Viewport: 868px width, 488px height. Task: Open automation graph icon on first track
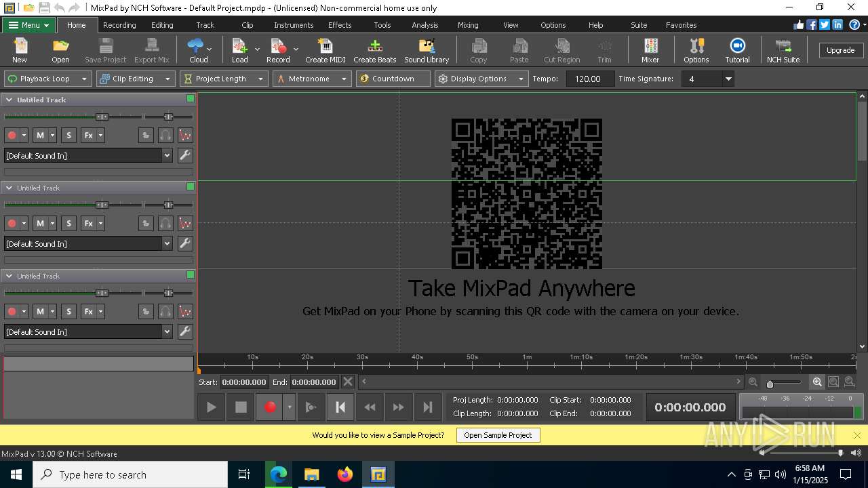point(185,135)
